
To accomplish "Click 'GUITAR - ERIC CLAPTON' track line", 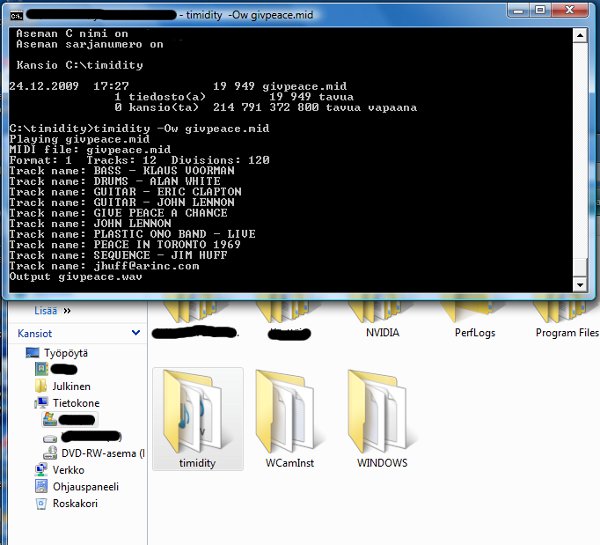I will 125,192.
